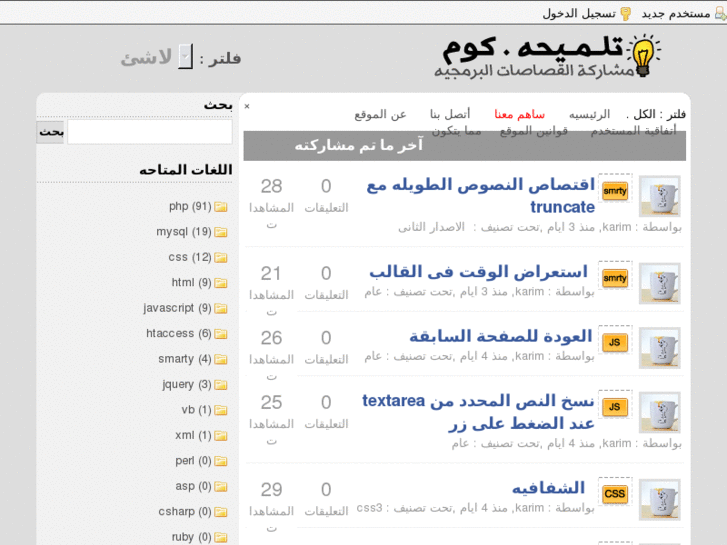Viewport: 727px width, 545px height.
Task: Click smrty badge of truncate snippet
Action: (615, 191)
